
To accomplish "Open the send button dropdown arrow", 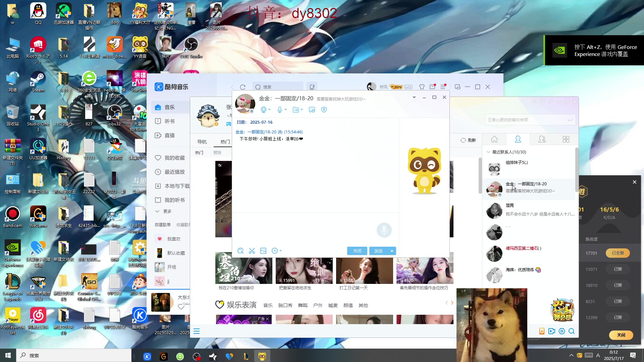I will point(392,251).
